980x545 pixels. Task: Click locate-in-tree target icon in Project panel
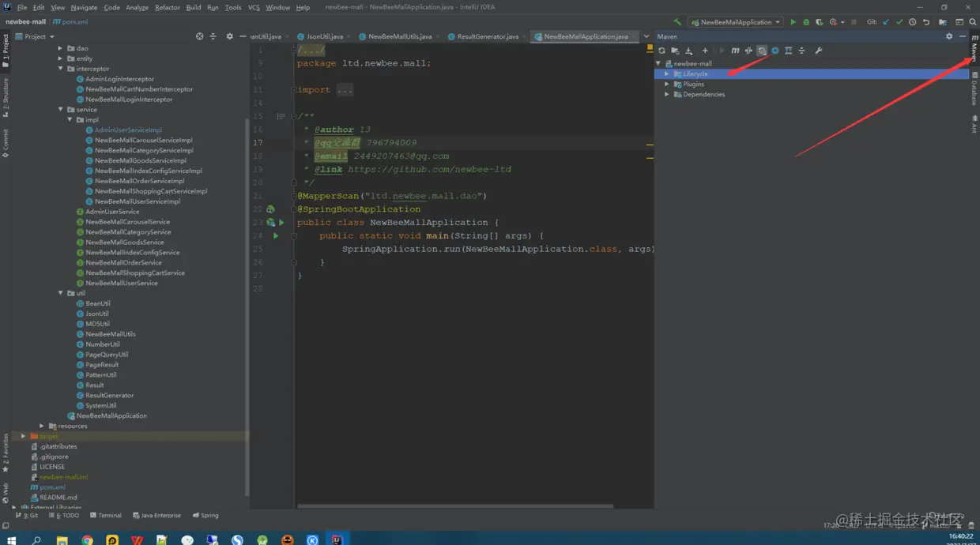pyautogui.click(x=199, y=36)
